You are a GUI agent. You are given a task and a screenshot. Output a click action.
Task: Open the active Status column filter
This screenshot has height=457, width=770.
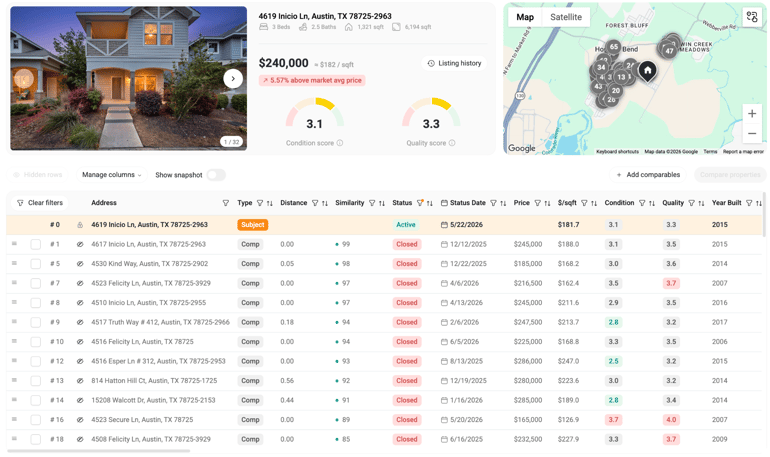click(420, 203)
